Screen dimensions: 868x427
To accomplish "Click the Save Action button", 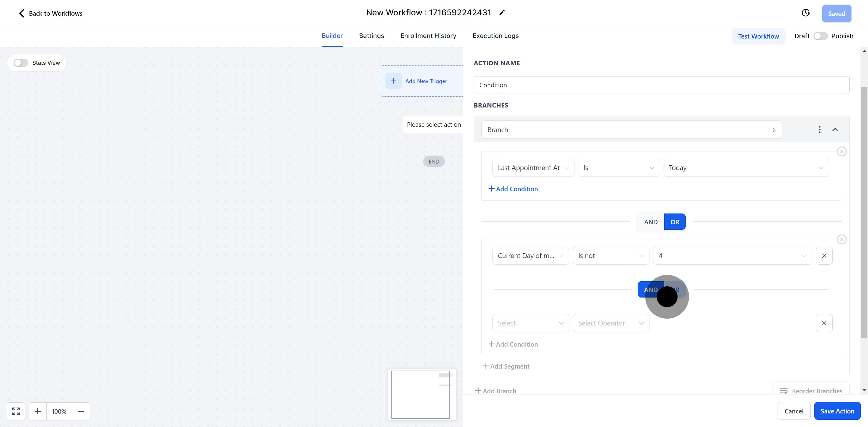I will pyautogui.click(x=837, y=411).
